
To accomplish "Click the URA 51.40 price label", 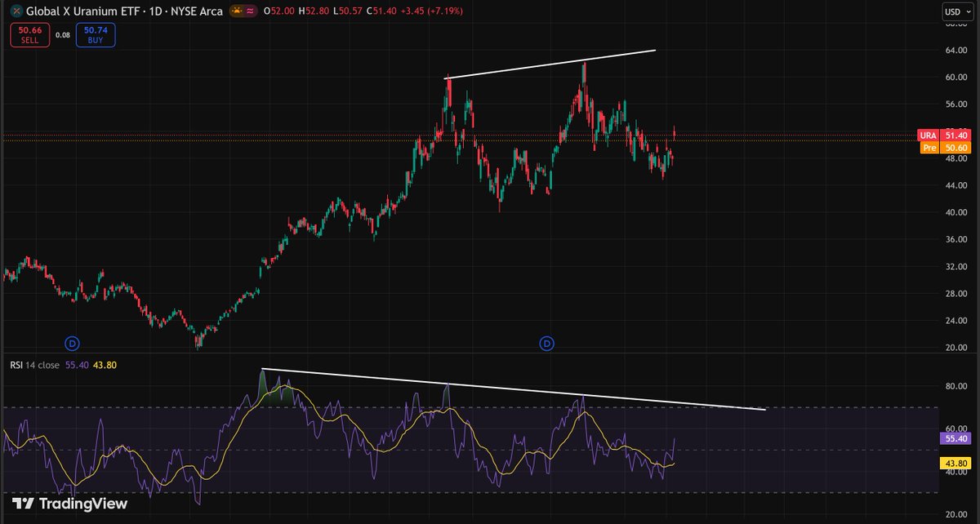I will (943, 135).
